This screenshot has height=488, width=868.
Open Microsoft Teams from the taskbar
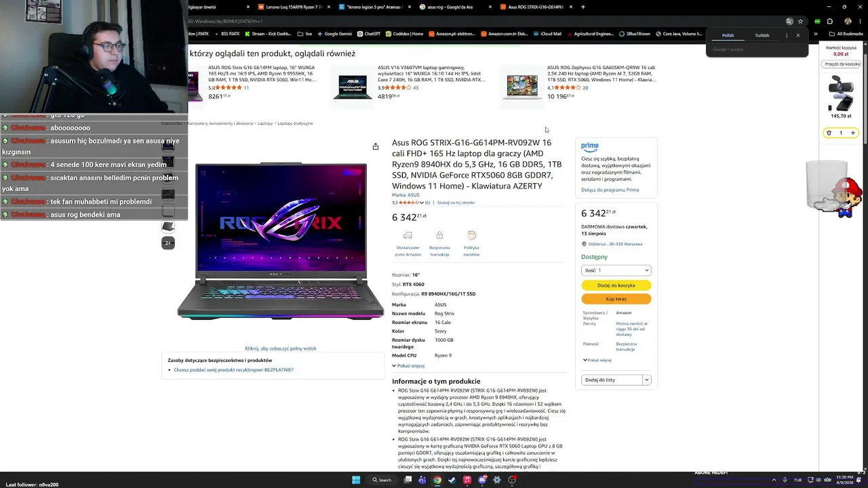[x=422, y=480]
